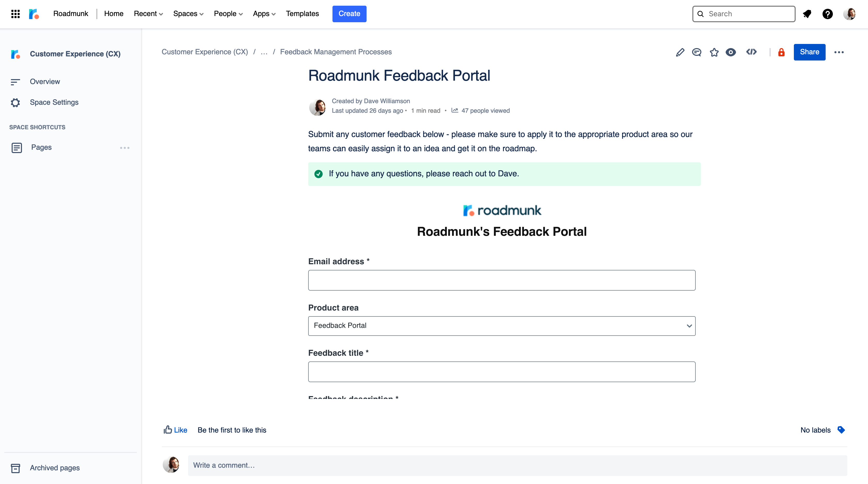This screenshot has width=868, height=484.
Task: Open the Templates menu item
Action: (x=302, y=14)
